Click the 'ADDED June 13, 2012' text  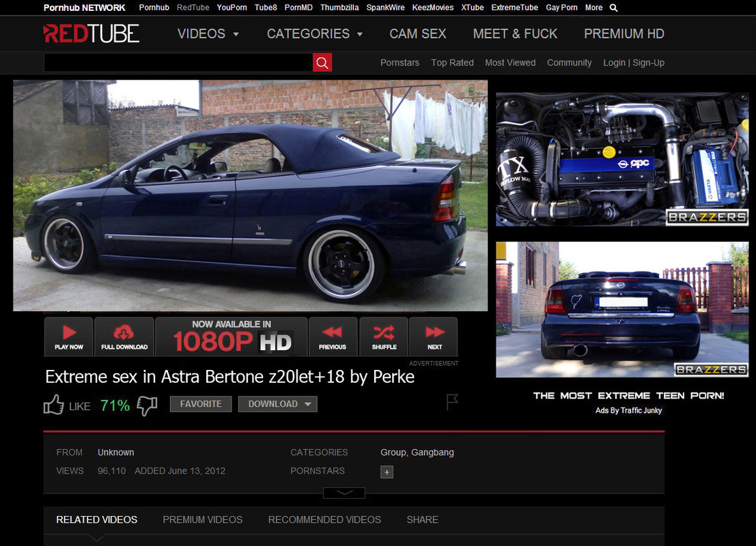click(180, 471)
